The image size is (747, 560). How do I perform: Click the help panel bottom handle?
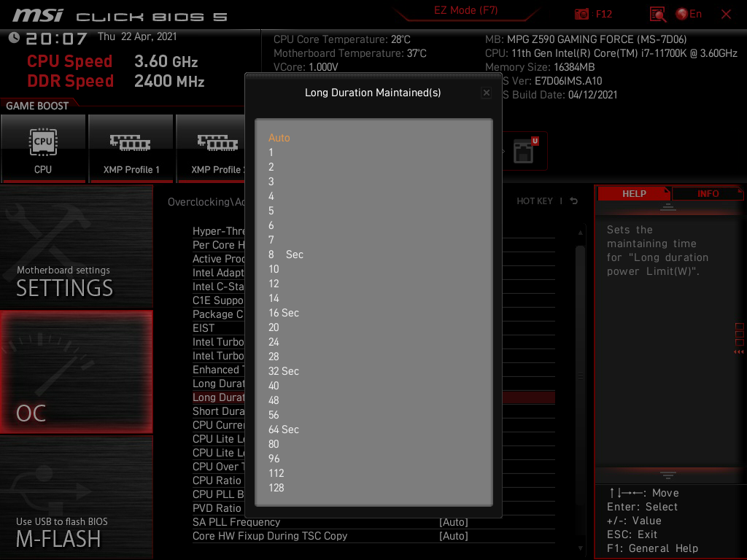tap(668, 475)
